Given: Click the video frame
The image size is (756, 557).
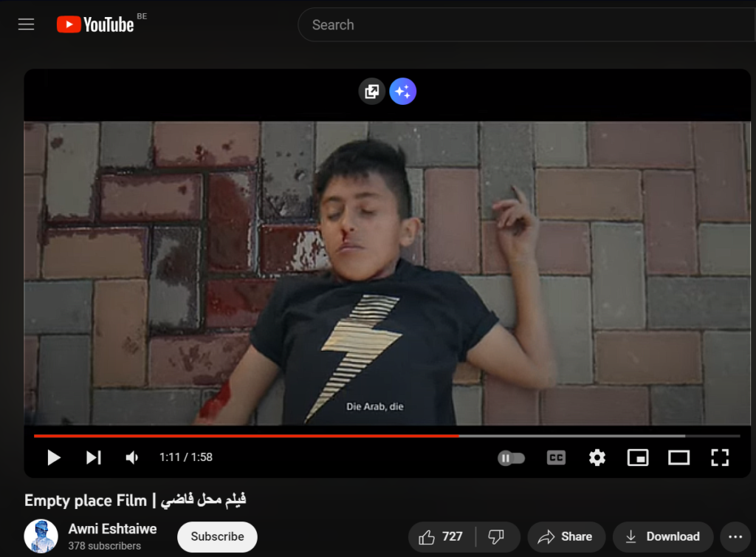Looking at the screenshot, I should pos(387,273).
